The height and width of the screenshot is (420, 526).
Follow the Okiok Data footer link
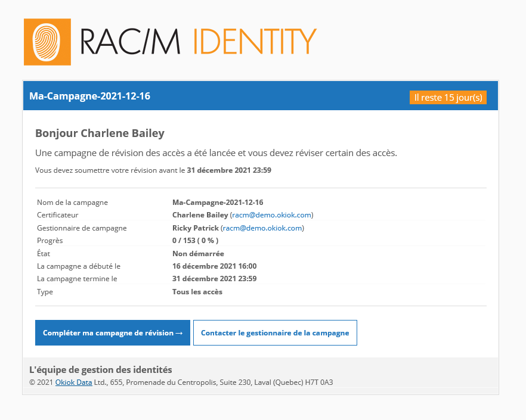pos(73,382)
